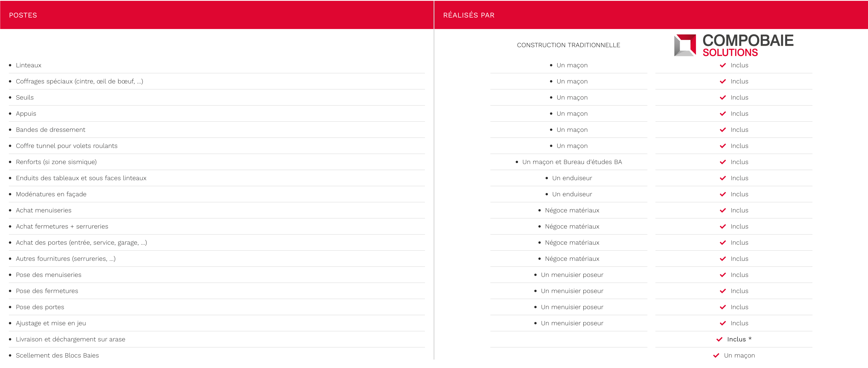Image resolution: width=868 pixels, height=368 pixels.
Task: Select Coffre tunnel pour volets roulants
Action: click(x=67, y=146)
